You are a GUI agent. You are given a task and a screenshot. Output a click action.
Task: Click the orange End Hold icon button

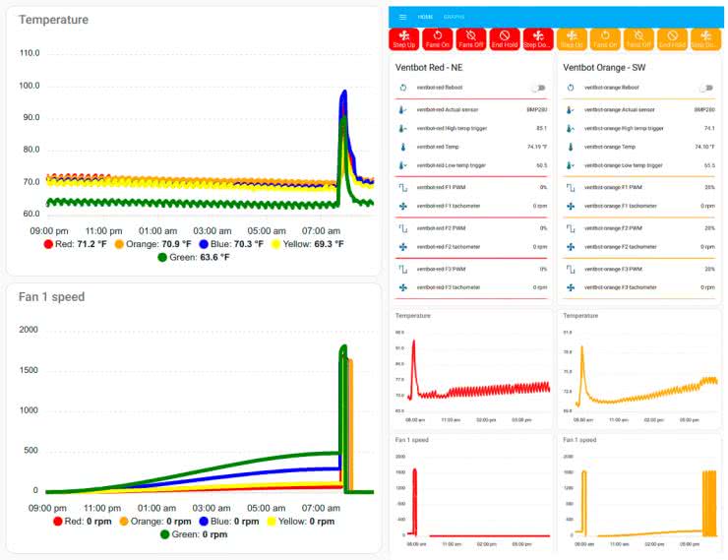coord(671,38)
